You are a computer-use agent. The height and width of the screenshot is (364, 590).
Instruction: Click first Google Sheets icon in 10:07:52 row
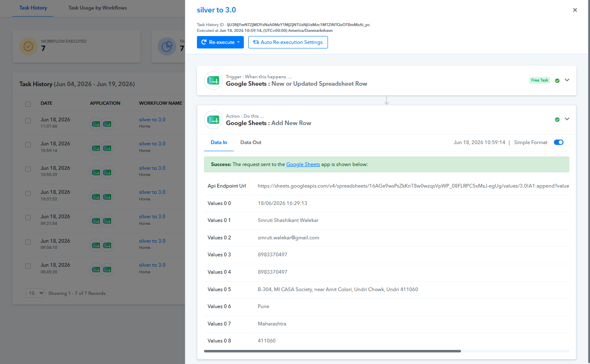[x=96, y=197]
